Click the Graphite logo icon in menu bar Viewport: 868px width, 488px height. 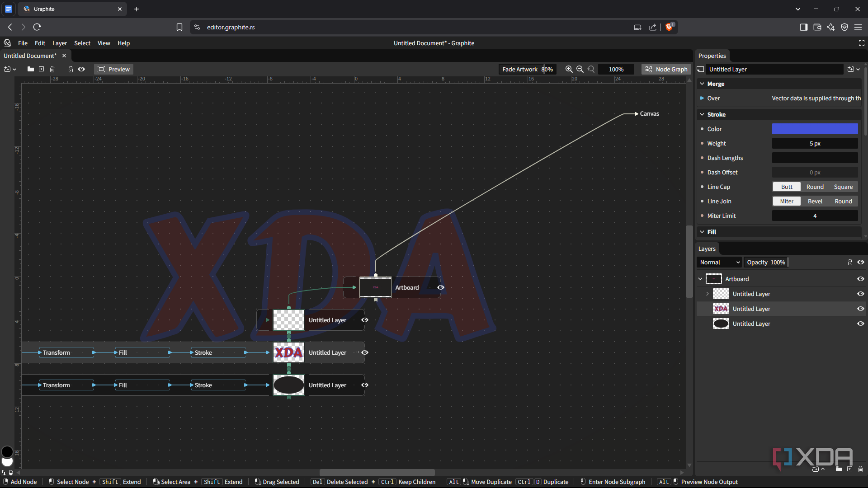coord(7,43)
